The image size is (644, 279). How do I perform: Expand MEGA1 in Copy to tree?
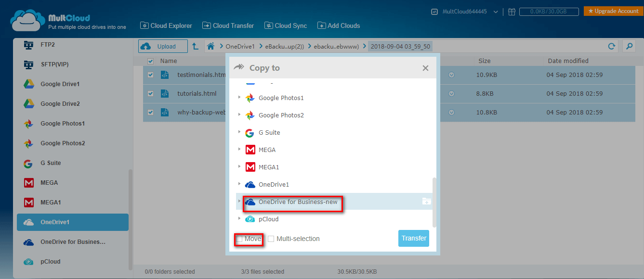(x=239, y=167)
